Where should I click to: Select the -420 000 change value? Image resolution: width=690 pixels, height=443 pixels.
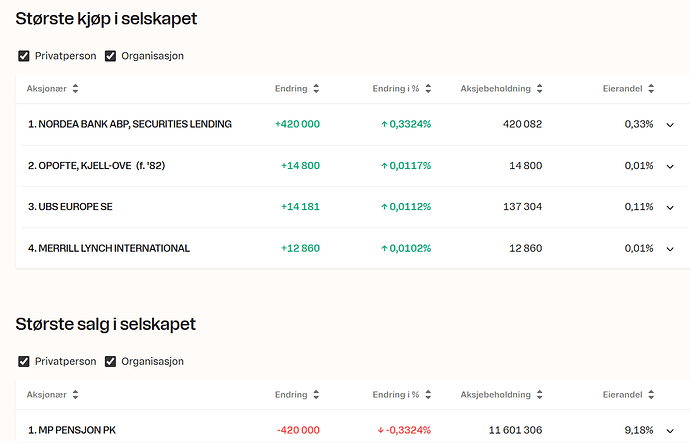coord(298,430)
